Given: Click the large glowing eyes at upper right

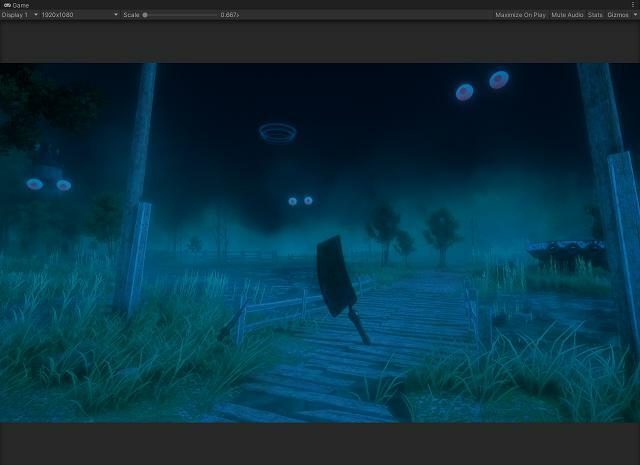Looking at the screenshot, I should (x=481, y=86).
